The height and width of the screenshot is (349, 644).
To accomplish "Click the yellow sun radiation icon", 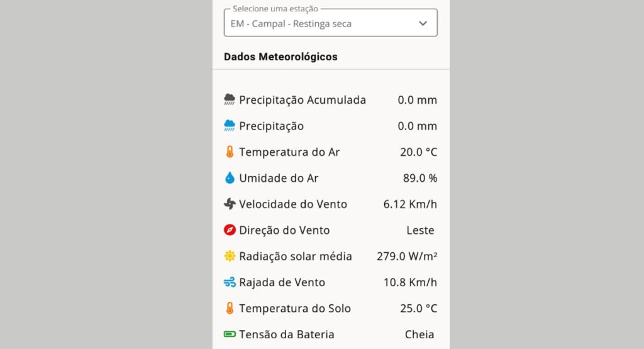I will (230, 256).
